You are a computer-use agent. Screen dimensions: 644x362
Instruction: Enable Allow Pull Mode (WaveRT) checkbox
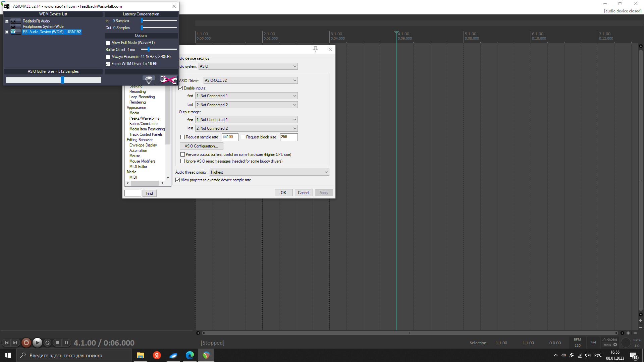pyautogui.click(x=108, y=43)
